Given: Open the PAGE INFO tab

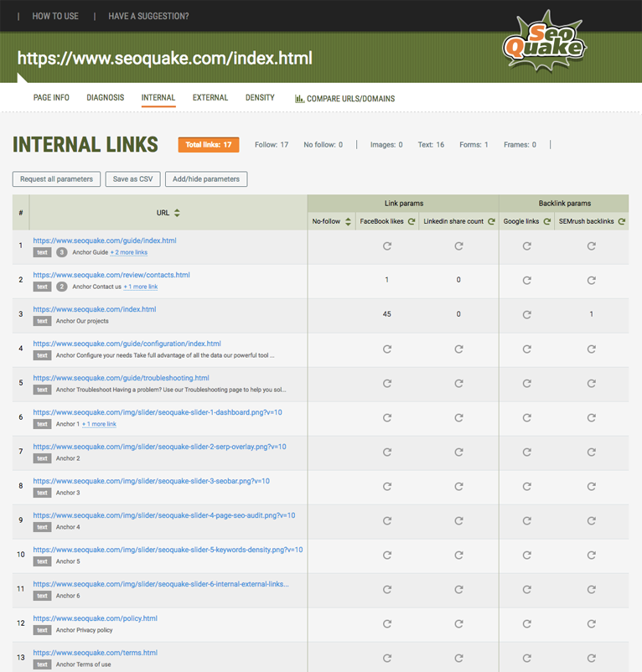Looking at the screenshot, I should [51, 98].
